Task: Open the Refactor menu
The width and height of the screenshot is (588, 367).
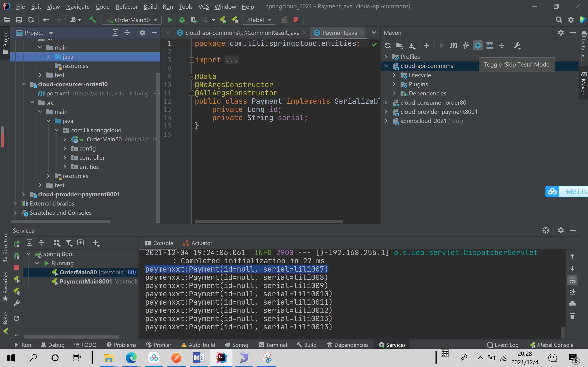Action: point(127,7)
